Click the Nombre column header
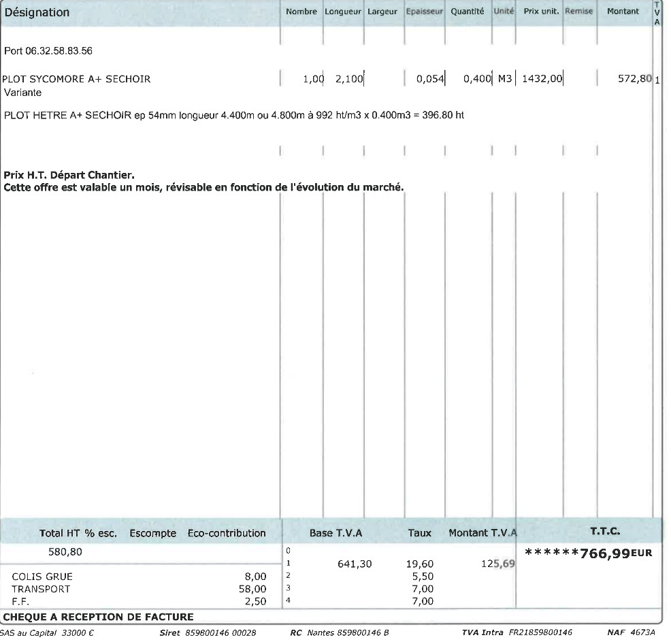Viewport: 671px width, 644px height. pyautogui.click(x=301, y=12)
